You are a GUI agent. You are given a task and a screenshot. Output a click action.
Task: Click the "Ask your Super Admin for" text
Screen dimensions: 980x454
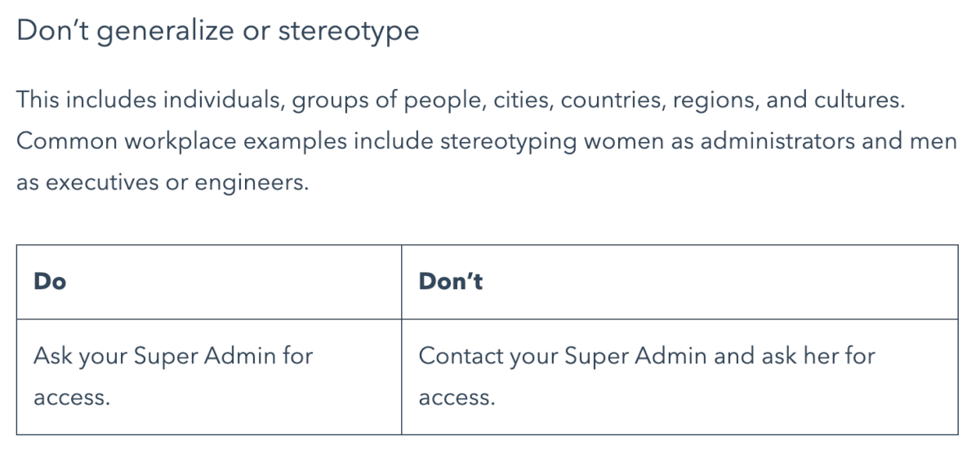coord(173,357)
